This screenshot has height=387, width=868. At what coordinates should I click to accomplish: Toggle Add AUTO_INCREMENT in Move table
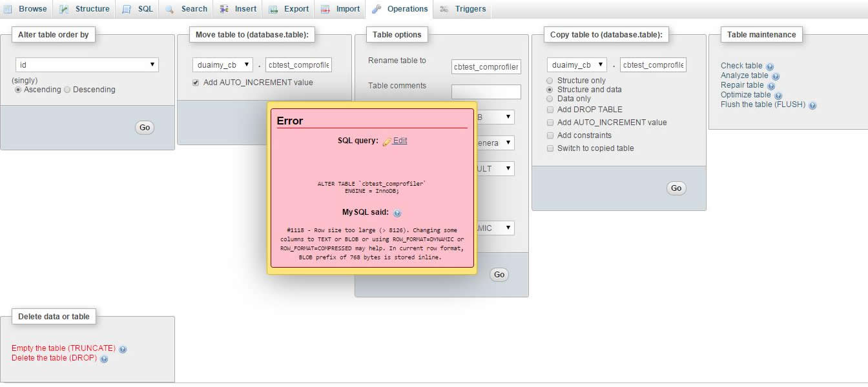point(196,83)
